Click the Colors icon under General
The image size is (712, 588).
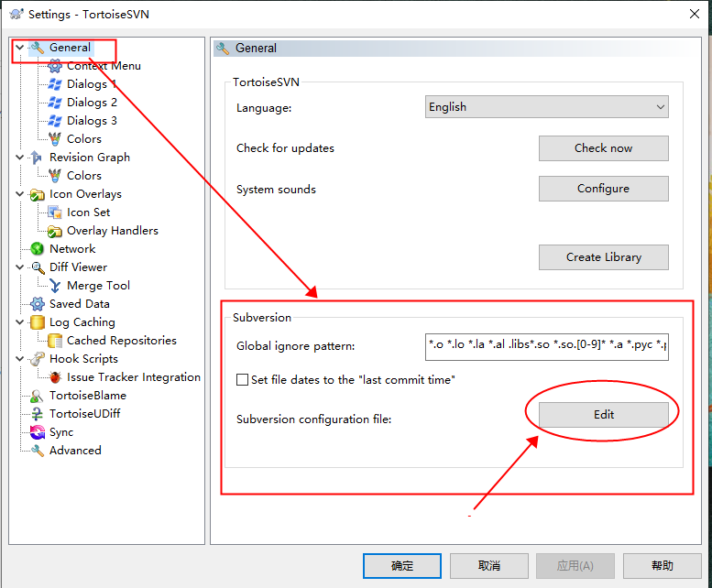pyautogui.click(x=54, y=139)
